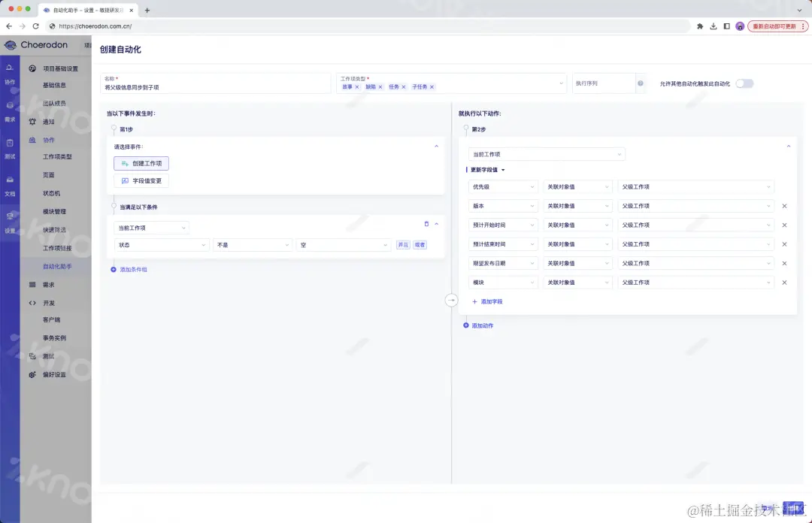This screenshot has height=523, width=812.
Task: Click the 添加字段 link
Action: tap(487, 302)
